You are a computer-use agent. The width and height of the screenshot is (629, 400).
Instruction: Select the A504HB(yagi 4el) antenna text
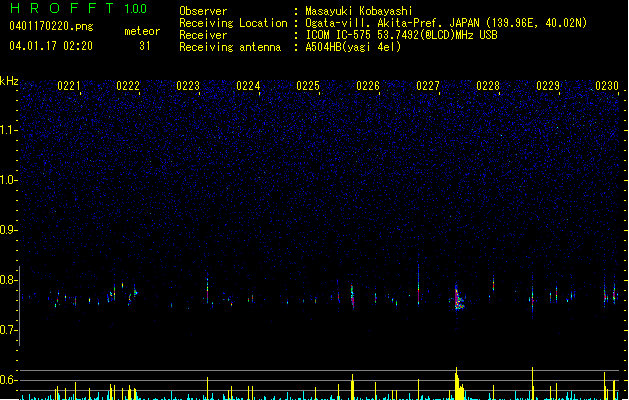[353, 47]
